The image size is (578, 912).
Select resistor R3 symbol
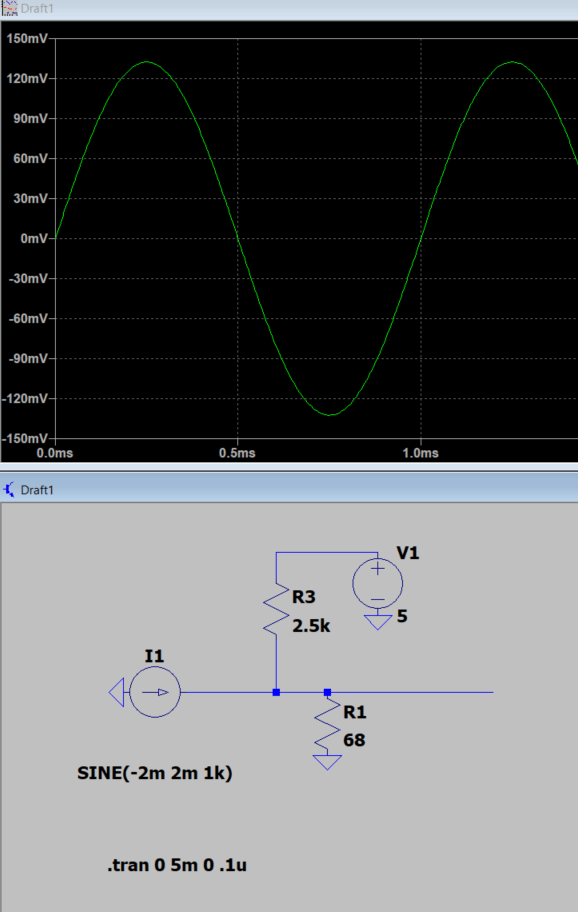[276, 608]
